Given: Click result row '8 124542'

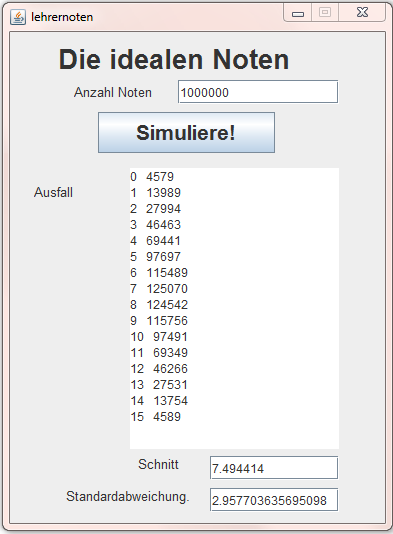Looking at the screenshot, I should pos(159,305).
